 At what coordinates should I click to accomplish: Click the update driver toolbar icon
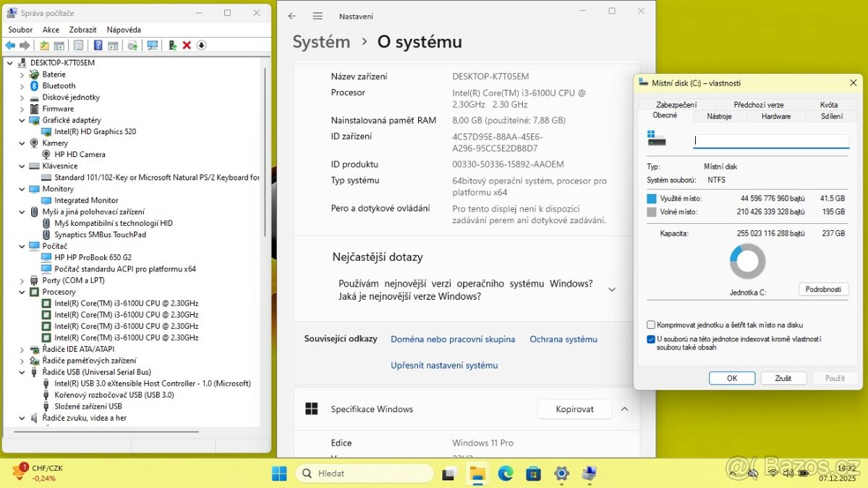172,46
